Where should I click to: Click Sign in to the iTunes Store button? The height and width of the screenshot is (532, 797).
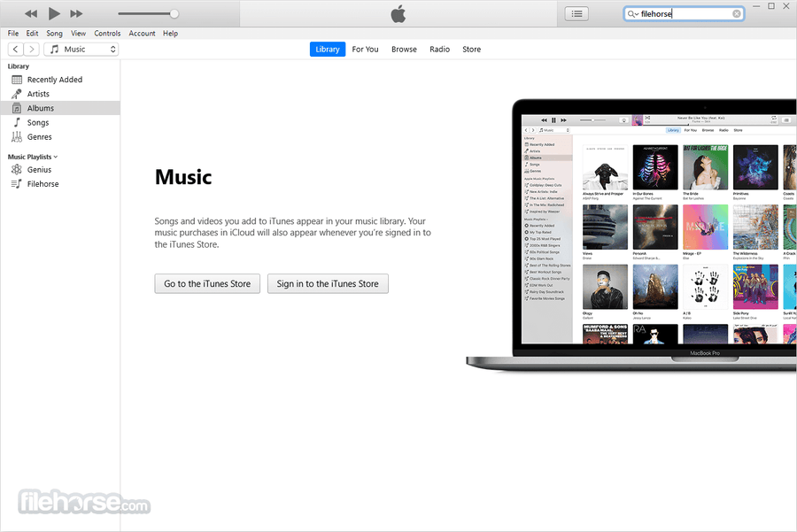328,283
